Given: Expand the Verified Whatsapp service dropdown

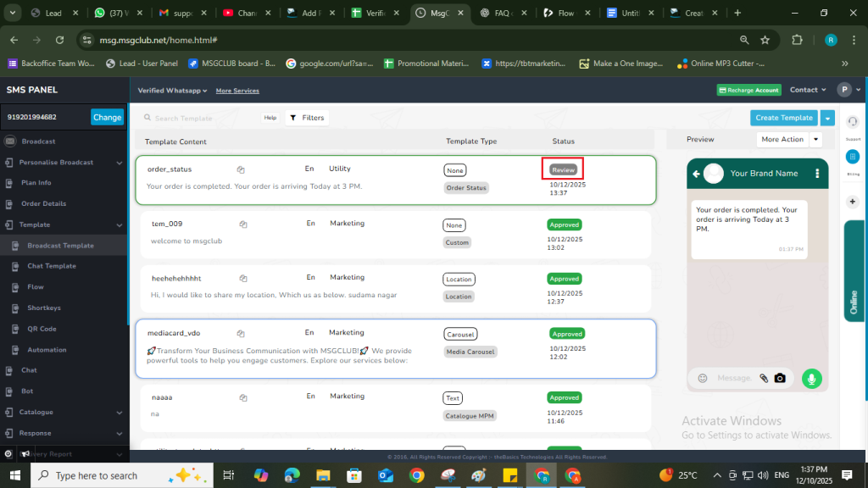Looking at the screenshot, I should pyautogui.click(x=208, y=91).
